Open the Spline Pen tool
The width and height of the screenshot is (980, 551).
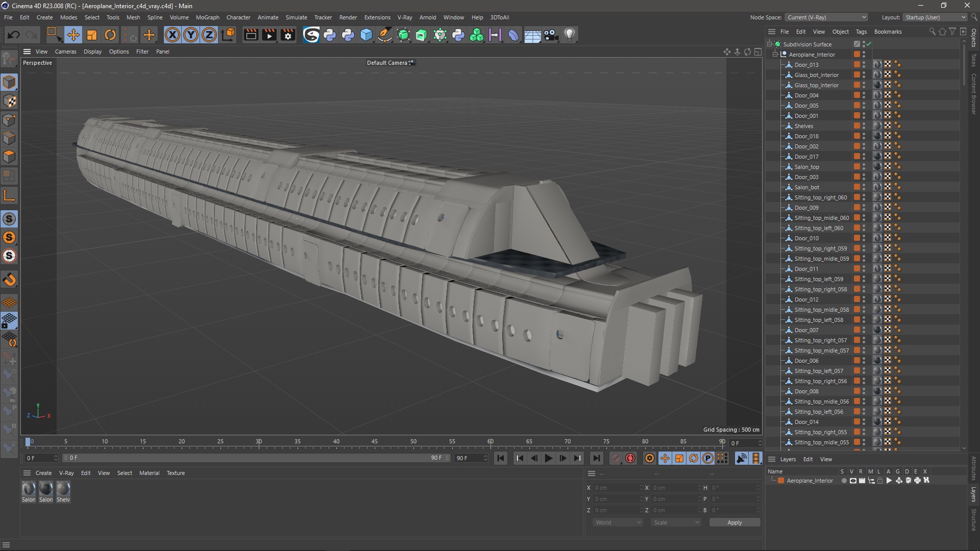[x=385, y=35]
